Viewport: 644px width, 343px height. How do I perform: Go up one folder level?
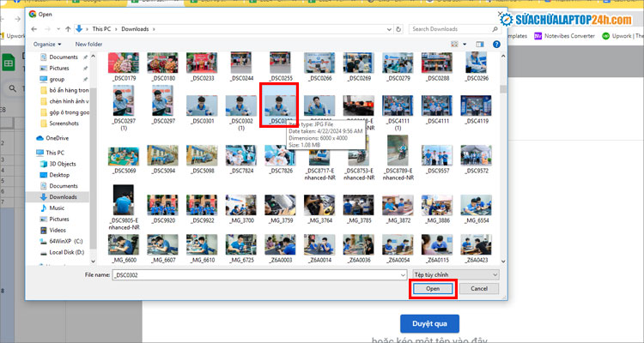(x=67, y=28)
